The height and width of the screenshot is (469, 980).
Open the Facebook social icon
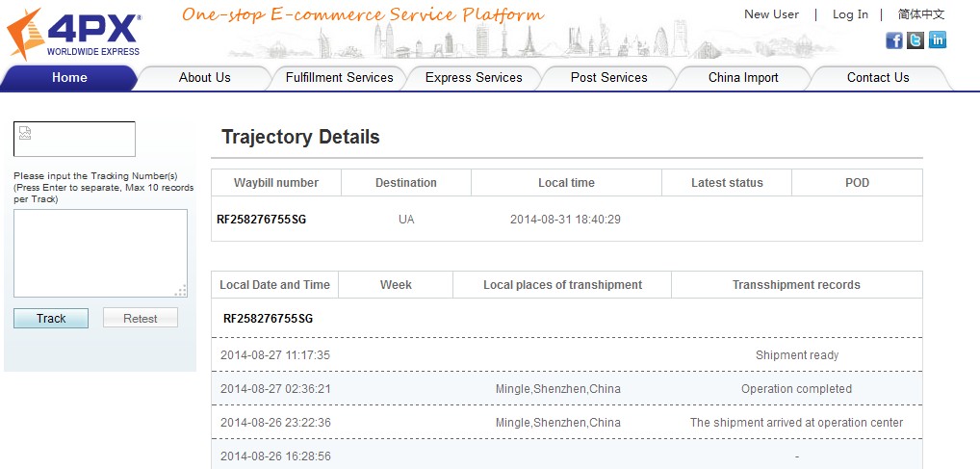coord(894,39)
